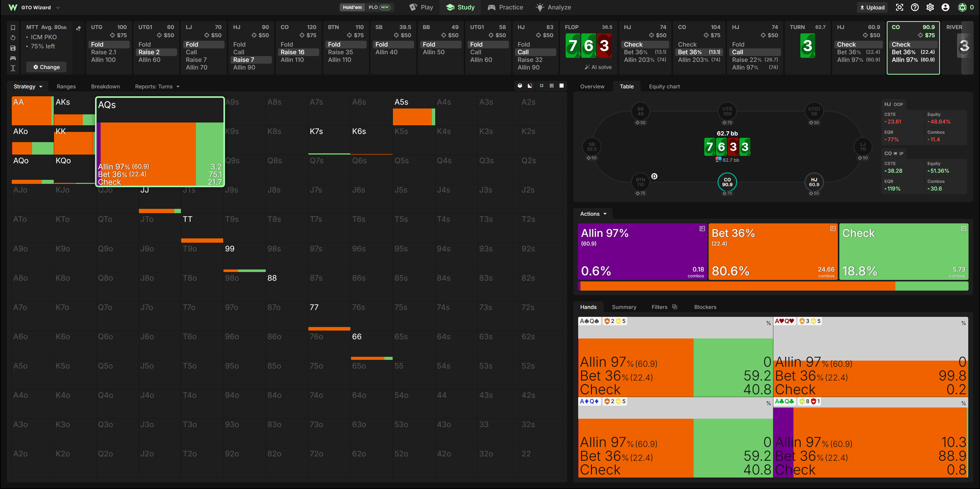Open the help question mark icon
This screenshot has width=980, height=489.
pos(915,7)
